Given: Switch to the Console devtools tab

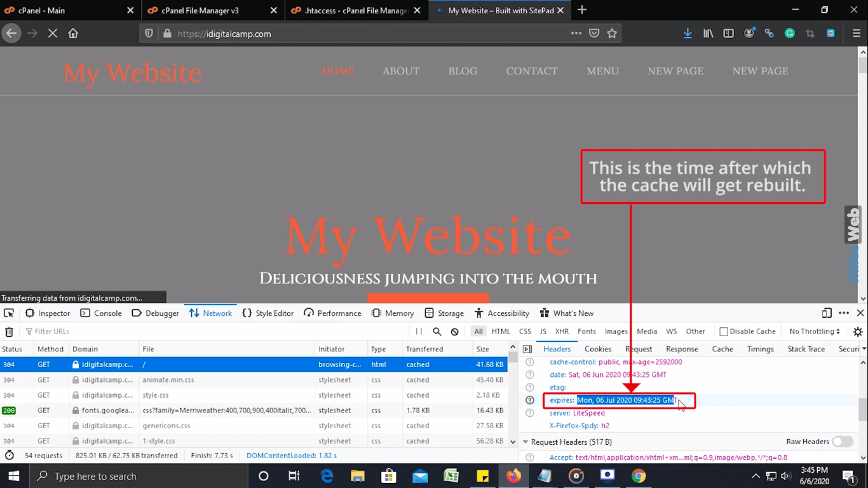Looking at the screenshot, I should (x=101, y=313).
